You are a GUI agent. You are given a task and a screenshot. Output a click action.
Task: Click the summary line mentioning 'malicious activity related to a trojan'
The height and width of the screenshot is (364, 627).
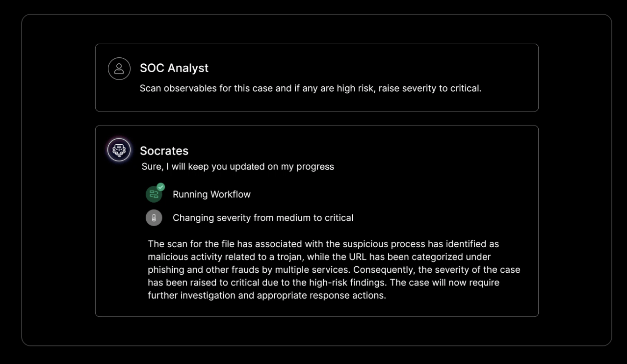coord(319,257)
